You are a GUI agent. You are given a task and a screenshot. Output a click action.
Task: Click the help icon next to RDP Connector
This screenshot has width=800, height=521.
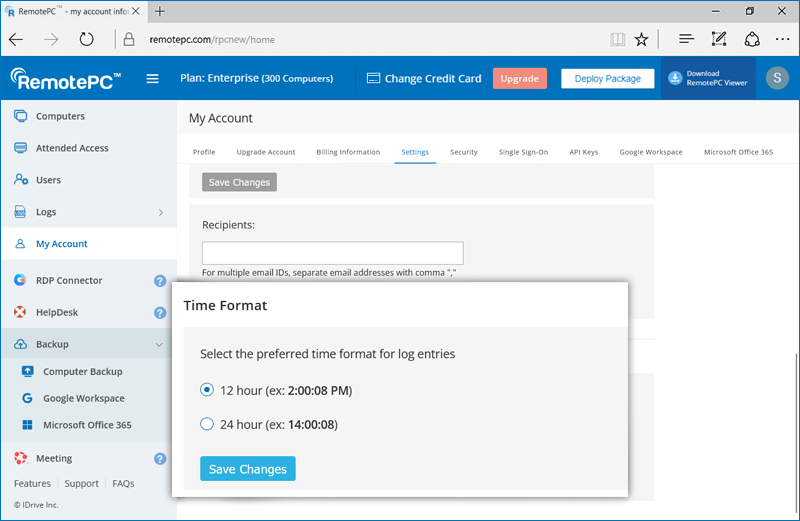coord(160,281)
